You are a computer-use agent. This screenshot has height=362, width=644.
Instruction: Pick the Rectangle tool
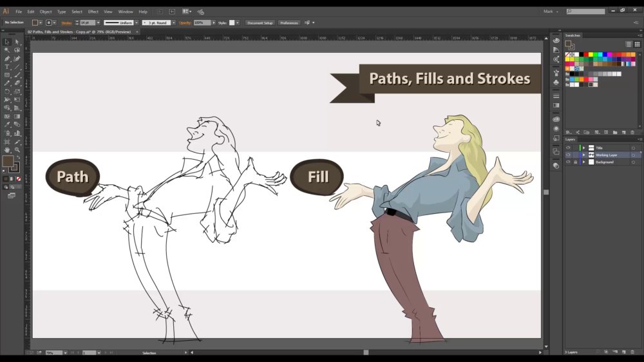(7, 75)
